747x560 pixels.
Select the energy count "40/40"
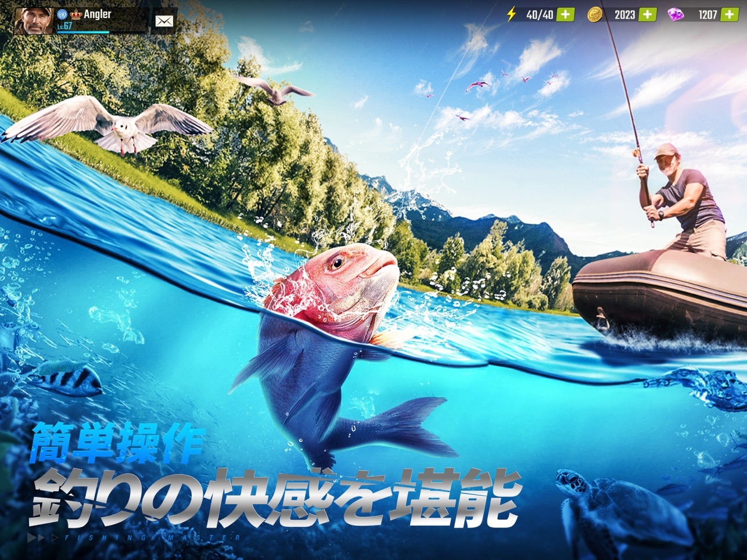540,15
